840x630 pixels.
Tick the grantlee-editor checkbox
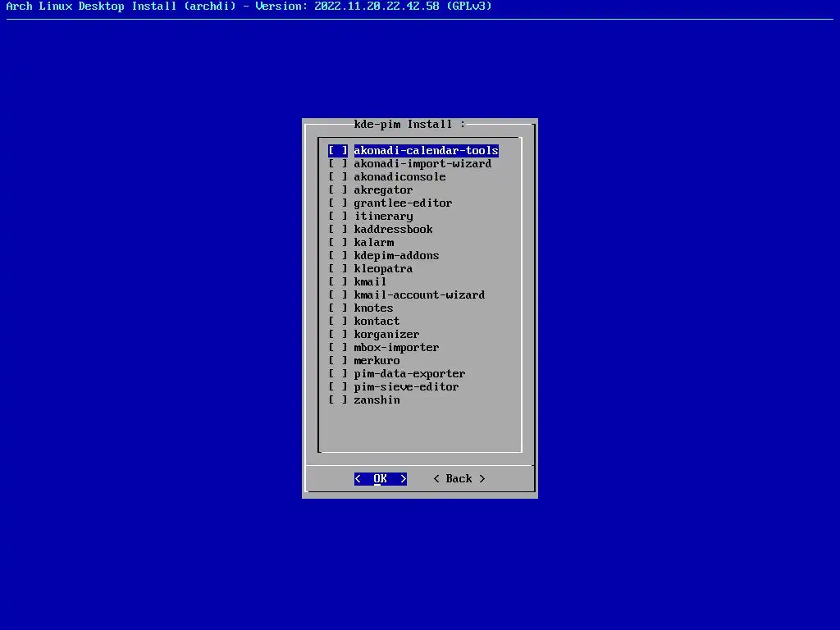click(x=337, y=203)
